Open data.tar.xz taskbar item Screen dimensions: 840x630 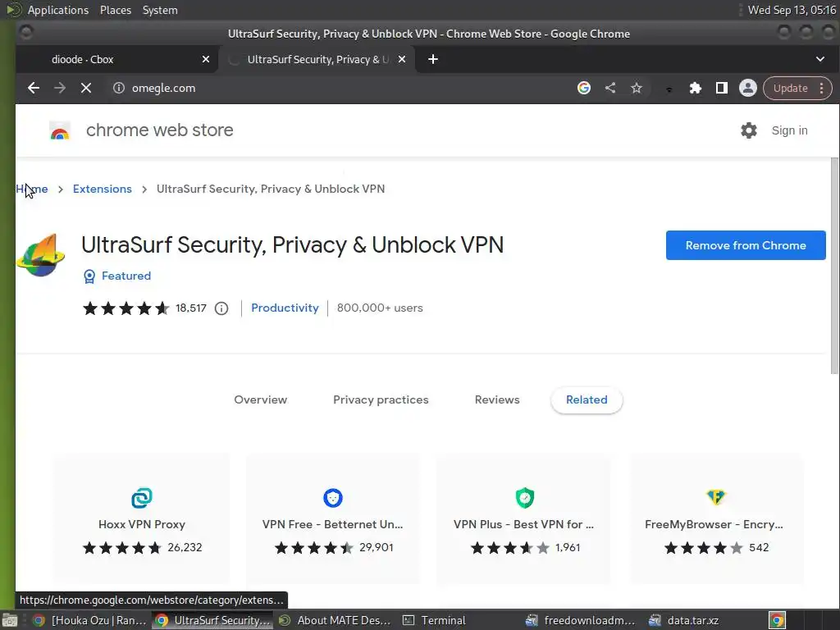[x=684, y=620]
